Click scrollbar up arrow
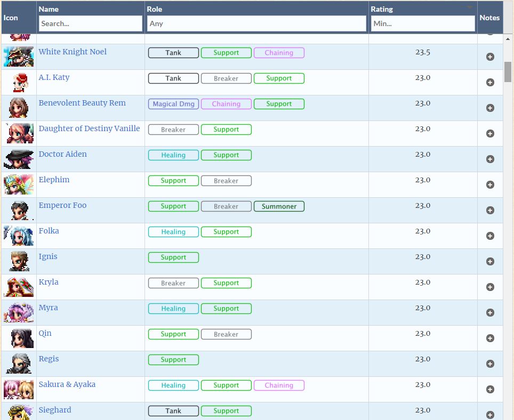 [508, 39]
